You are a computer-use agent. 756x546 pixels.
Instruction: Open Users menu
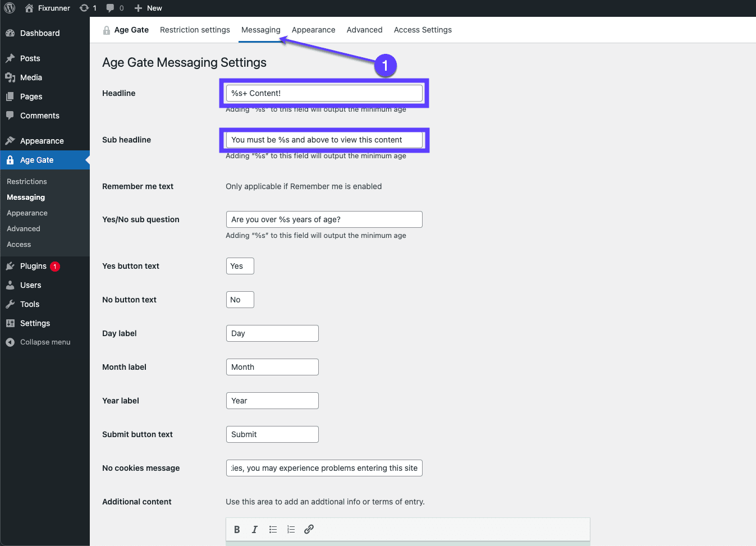[31, 285]
